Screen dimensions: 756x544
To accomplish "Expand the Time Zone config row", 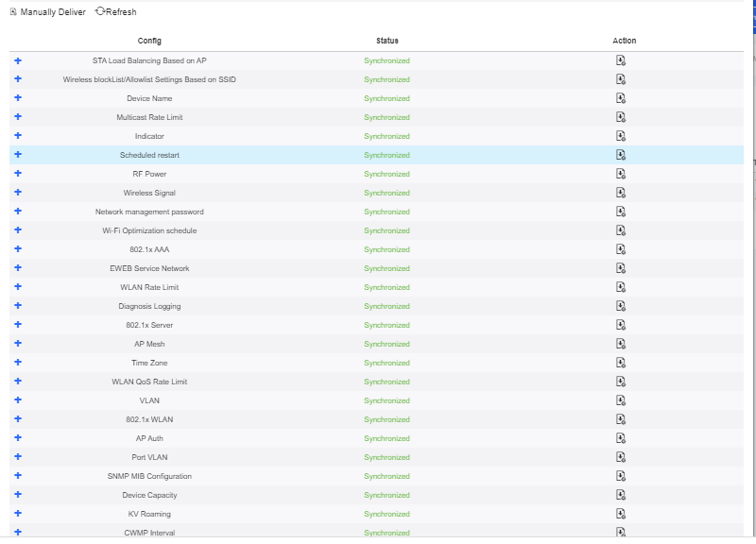I will tap(18, 363).
